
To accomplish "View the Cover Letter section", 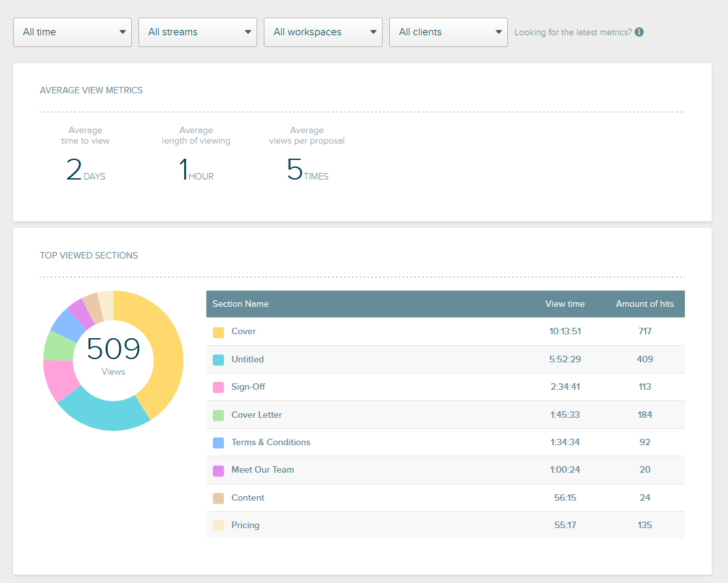I will (255, 415).
